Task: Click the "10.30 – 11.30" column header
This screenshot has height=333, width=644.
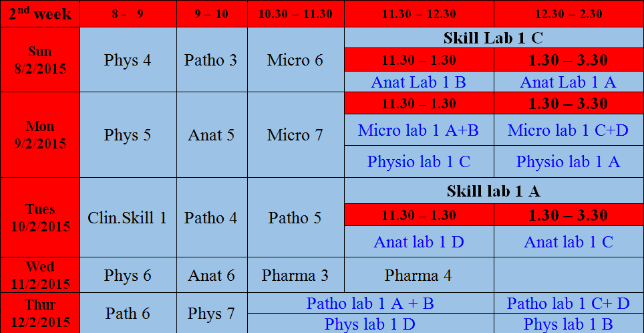Action: pyautogui.click(x=295, y=13)
